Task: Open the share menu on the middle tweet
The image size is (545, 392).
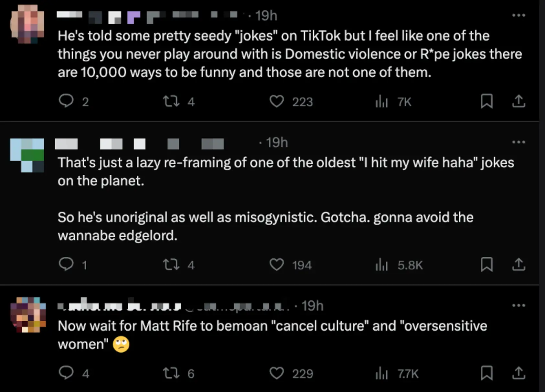Action: tap(519, 265)
